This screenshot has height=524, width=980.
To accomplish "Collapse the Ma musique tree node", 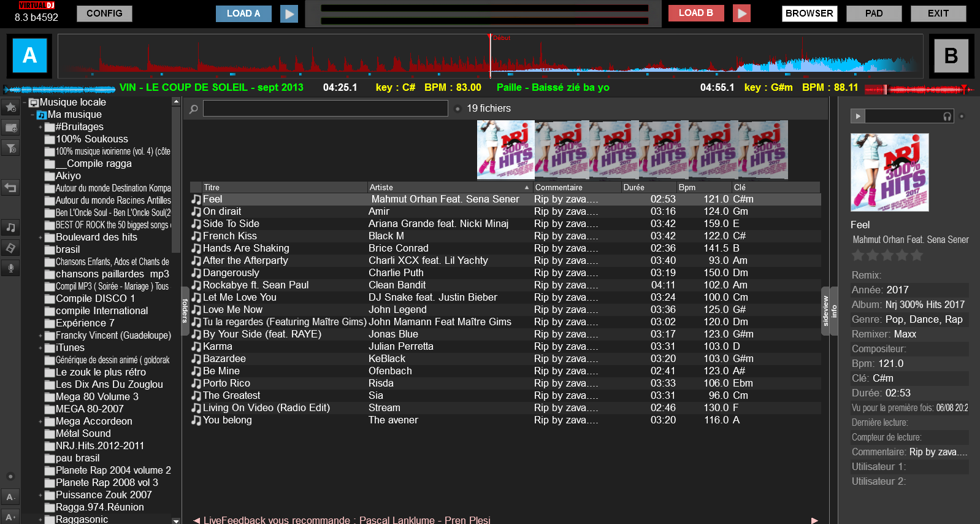I will pyautogui.click(x=33, y=115).
